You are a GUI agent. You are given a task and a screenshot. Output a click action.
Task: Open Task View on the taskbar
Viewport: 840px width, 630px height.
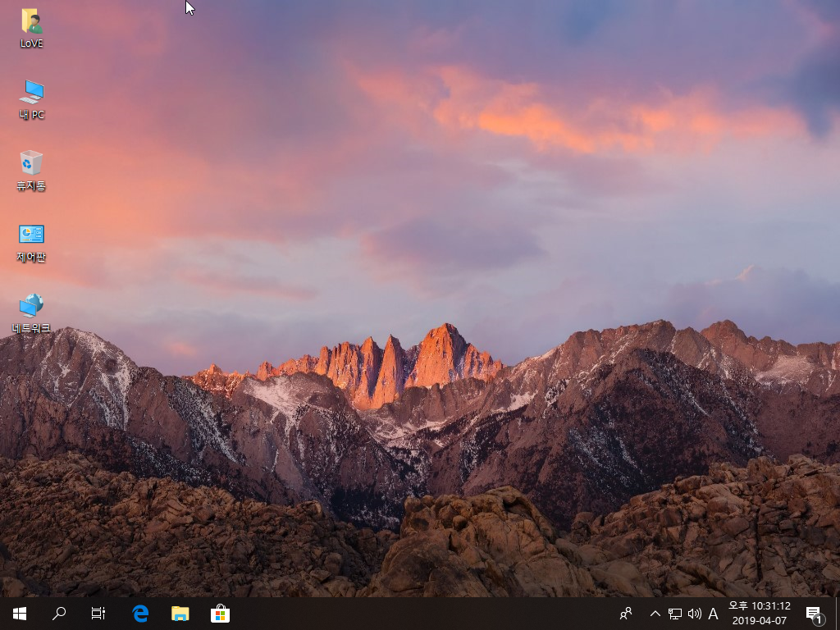coord(98,614)
